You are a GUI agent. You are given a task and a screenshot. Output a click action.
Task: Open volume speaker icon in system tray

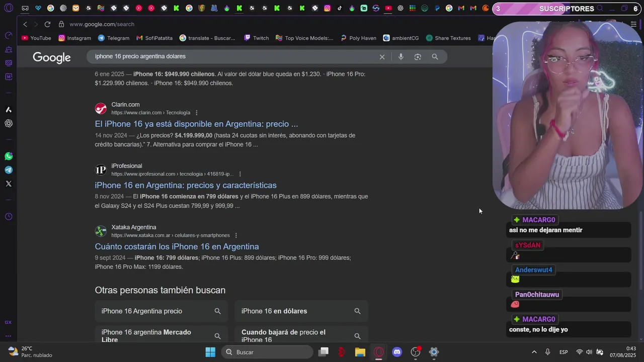coord(589,352)
